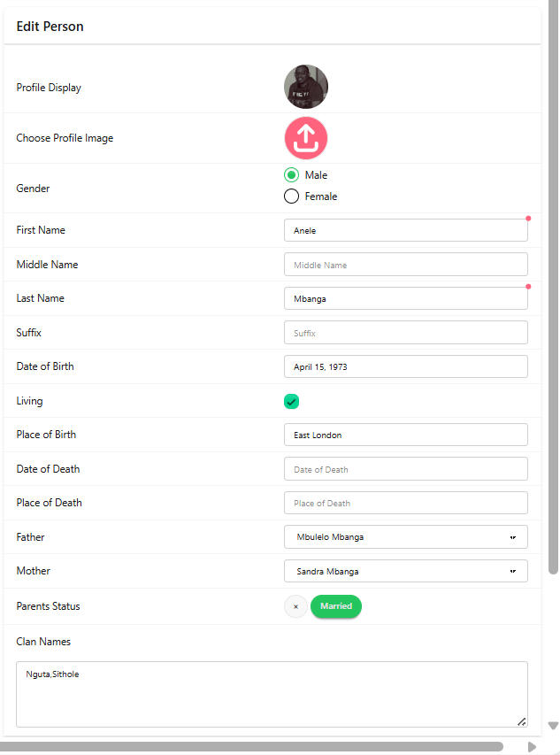Click the First Name input field
This screenshot has height=755, width=560.
click(405, 230)
